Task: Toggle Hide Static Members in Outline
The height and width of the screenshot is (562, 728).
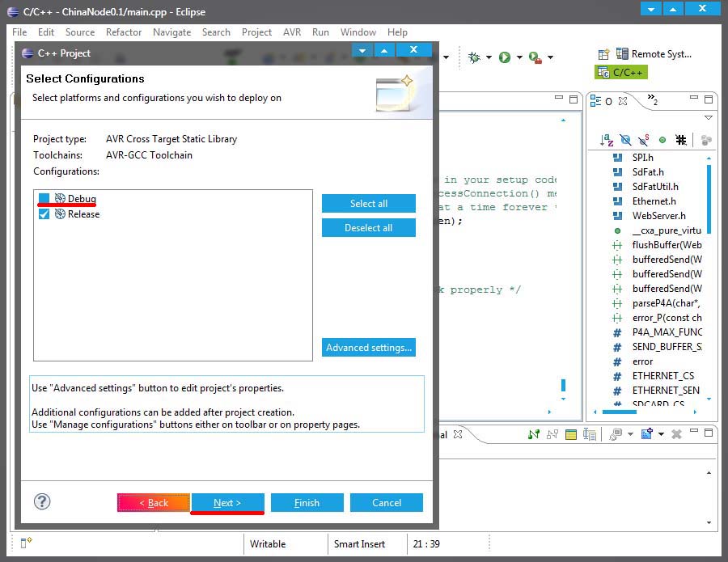Action: [644, 139]
